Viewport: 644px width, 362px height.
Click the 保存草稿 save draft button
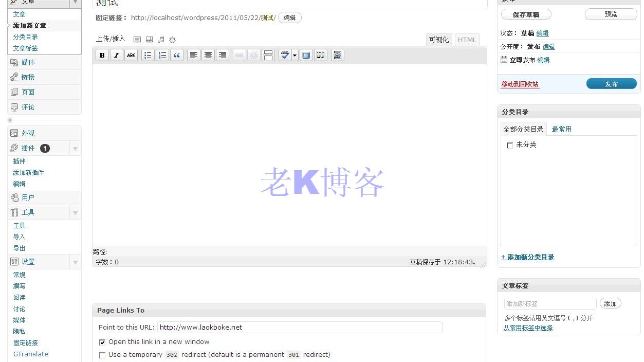click(x=526, y=15)
